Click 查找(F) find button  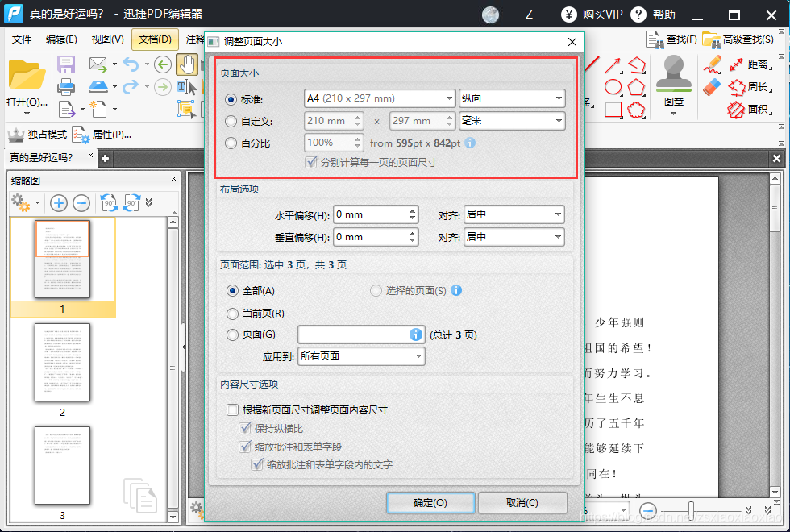(671, 39)
